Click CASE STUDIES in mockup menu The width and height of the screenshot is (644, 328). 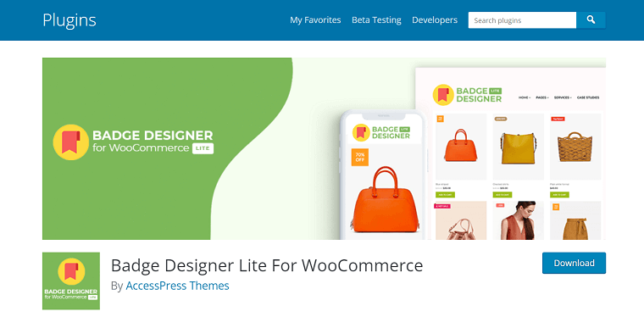588,97
